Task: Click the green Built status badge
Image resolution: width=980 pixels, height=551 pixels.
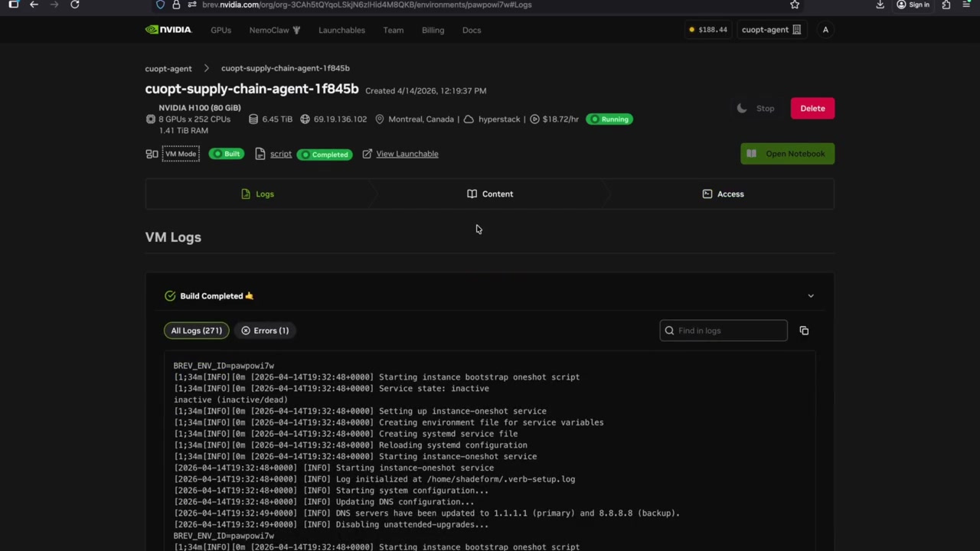Action: tap(226, 154)
